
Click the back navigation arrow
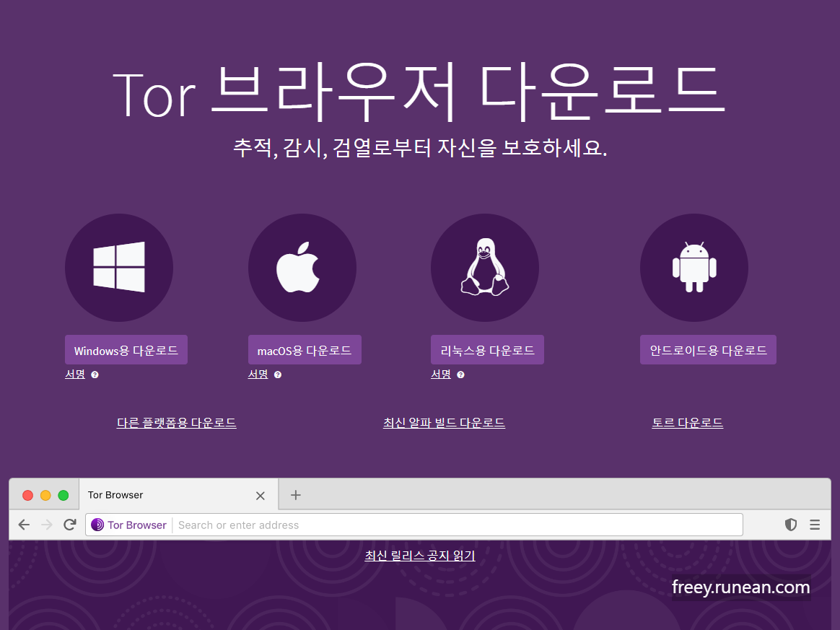click(24, 525)
